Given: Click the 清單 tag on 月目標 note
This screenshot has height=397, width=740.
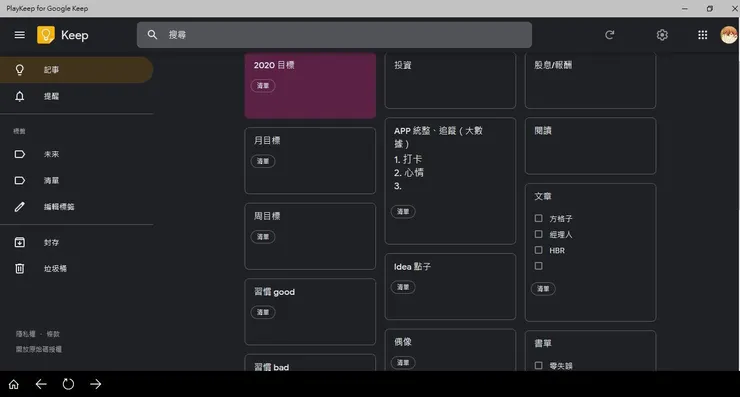Looking at the screenshot, I should tap(263, 161).
